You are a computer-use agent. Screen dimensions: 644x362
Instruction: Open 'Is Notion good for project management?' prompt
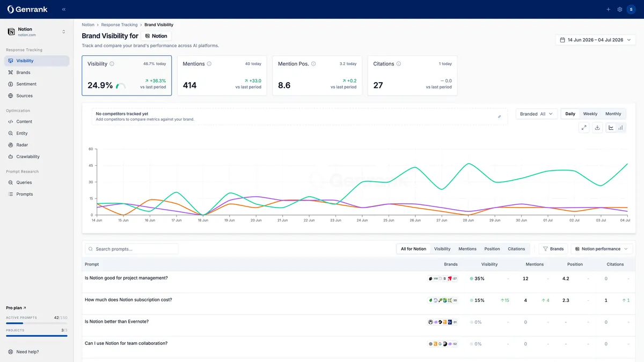pyautogui.click(x=126, y=278)
